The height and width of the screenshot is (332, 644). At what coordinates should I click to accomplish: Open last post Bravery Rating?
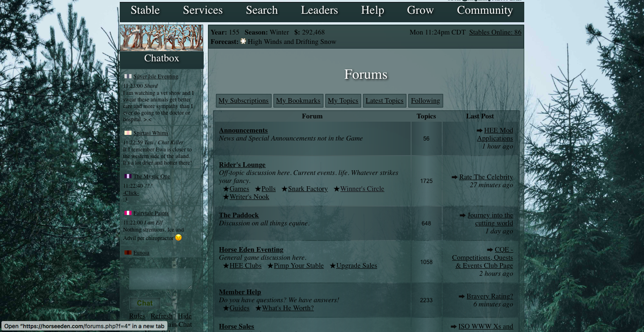[x=490, y=296]
